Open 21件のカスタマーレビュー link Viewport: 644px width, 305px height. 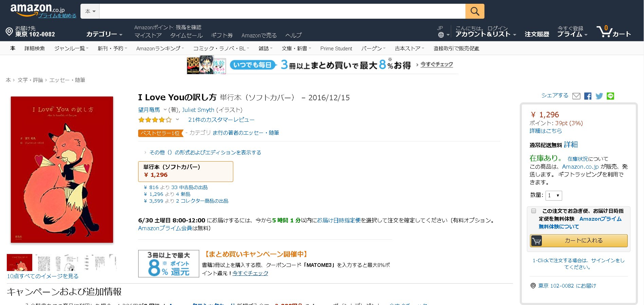click(x=221, y=120)
